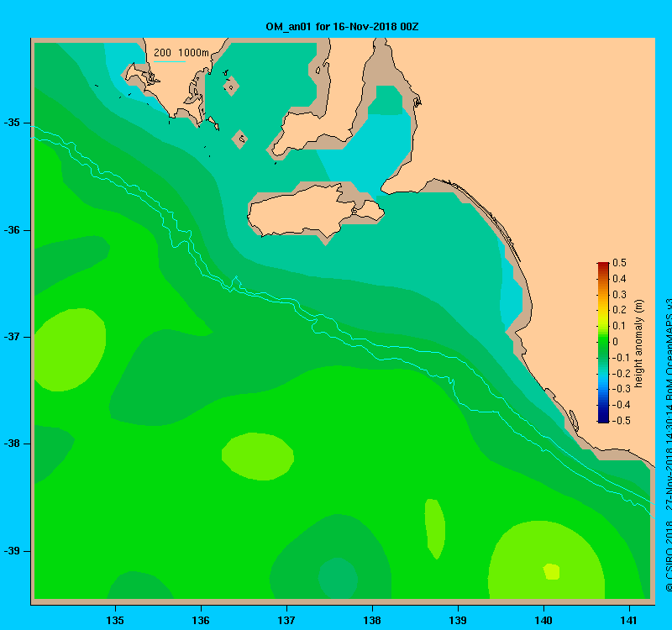Click the "0.5" color bar label
The width and height of the screenshot is (672, 630).
pyautogui.click(x=619, y=263)
